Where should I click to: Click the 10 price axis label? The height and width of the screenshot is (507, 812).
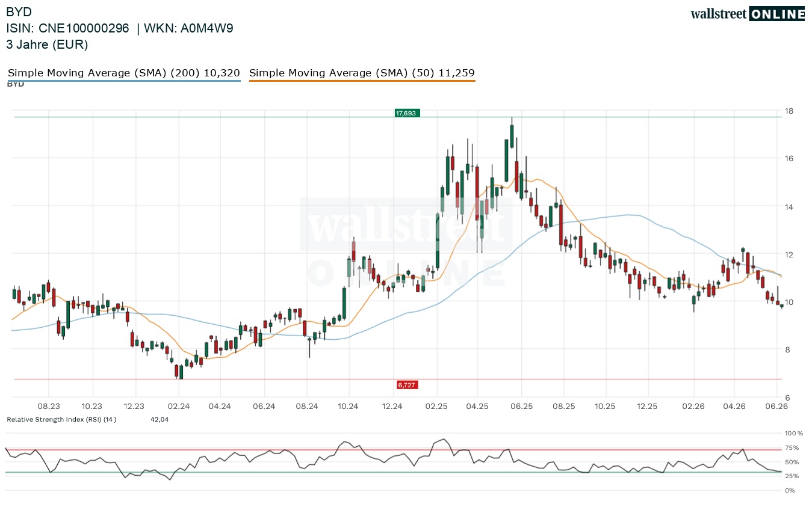[789, 302]
